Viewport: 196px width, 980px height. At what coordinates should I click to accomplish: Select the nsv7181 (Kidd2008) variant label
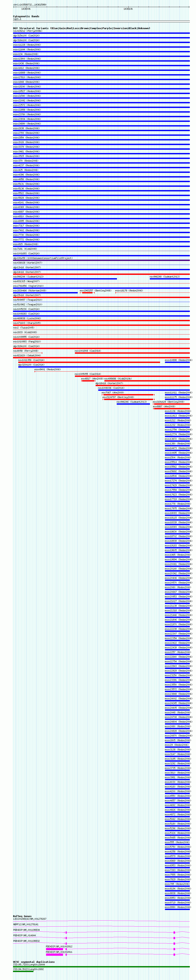[25, 249]
